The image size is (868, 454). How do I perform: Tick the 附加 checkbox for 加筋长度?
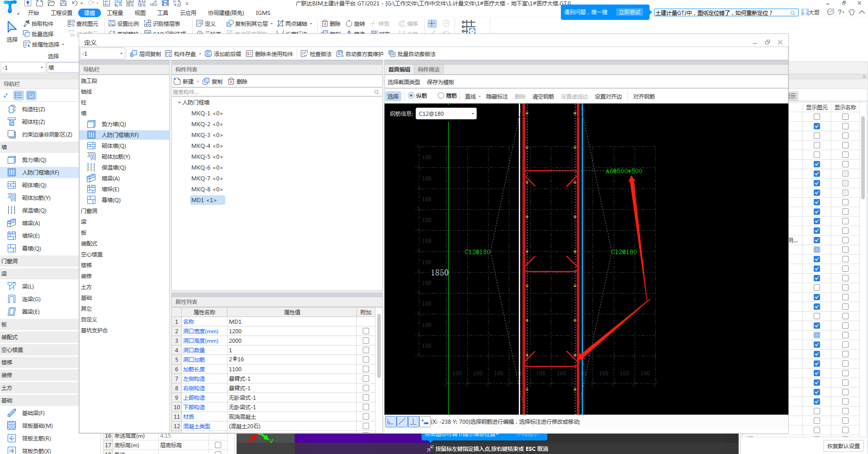point(366,369)
